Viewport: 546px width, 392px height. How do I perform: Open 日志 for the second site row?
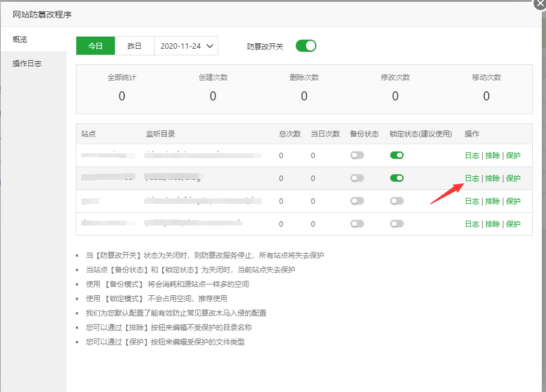tap(472, 178)
